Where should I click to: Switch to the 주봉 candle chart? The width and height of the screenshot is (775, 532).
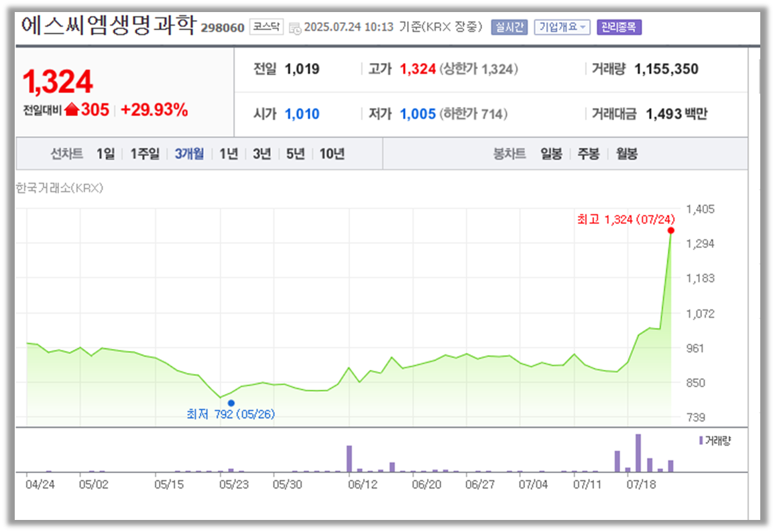pos(588,153)
